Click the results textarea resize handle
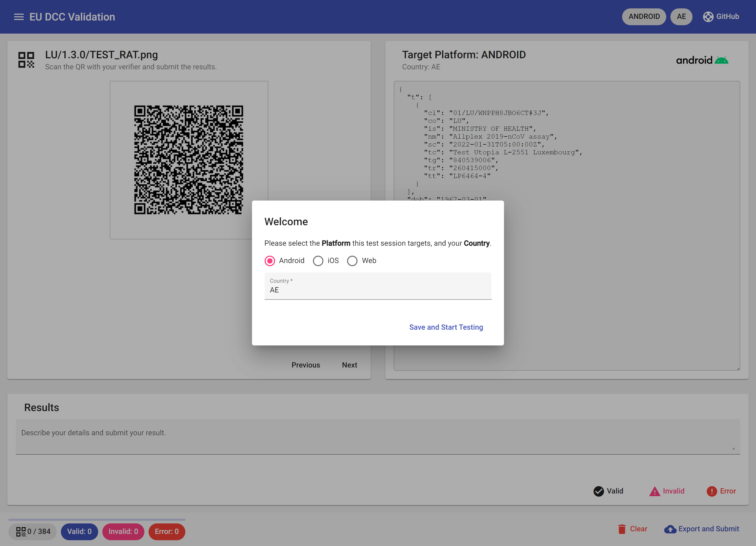The height and width of the screenshot is (546, 756). [x=733, y=448]
